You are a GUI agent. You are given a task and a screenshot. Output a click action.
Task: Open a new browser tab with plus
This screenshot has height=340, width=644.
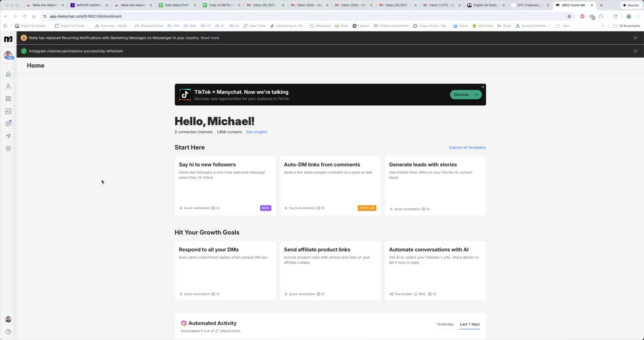point(601,5)
